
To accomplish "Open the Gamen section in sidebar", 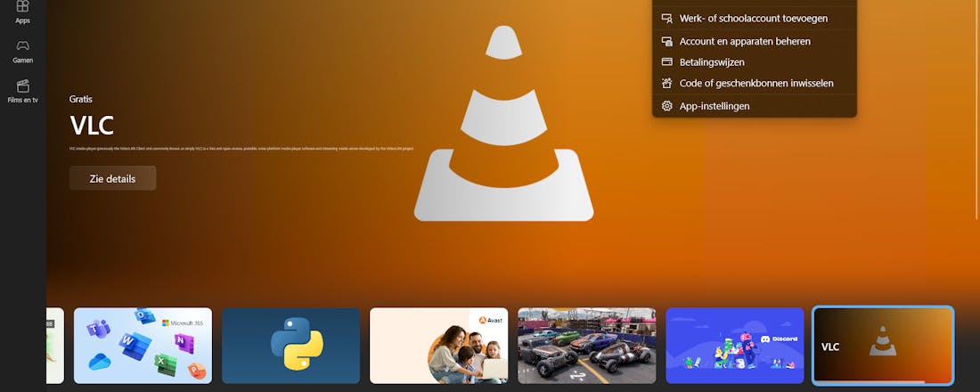I will (x=22, y=52).
